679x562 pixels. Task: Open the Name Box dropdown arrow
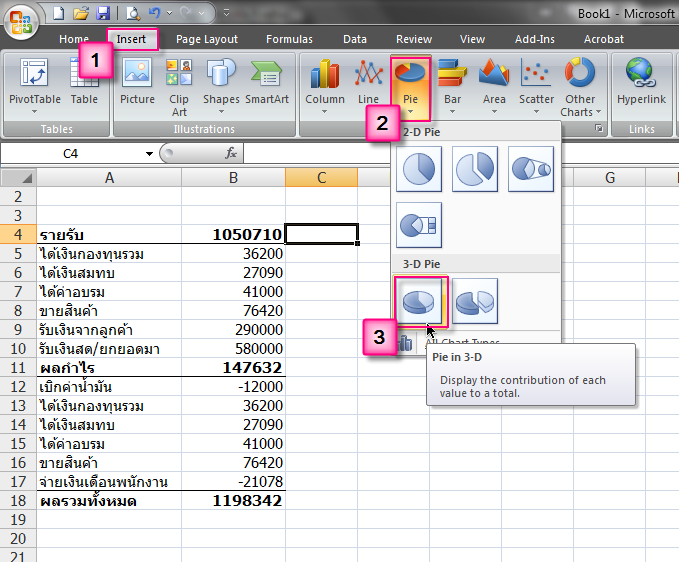coord(149,154)
